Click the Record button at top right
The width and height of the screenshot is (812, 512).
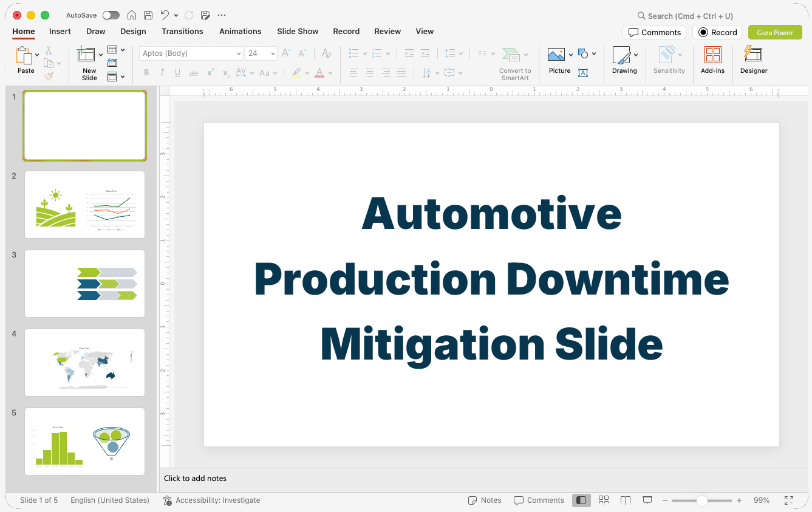[717, 32]
